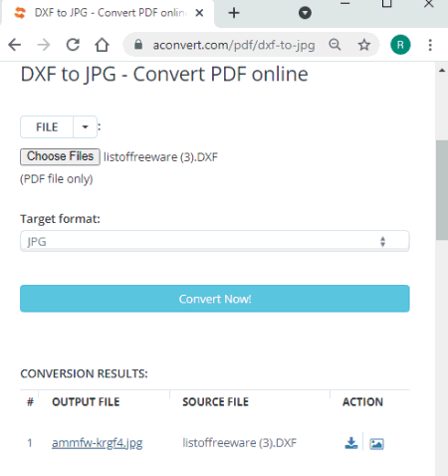Click the page heading DXF to JPG
This screenshot has height=476, width=448.
(x=164, y=74)
